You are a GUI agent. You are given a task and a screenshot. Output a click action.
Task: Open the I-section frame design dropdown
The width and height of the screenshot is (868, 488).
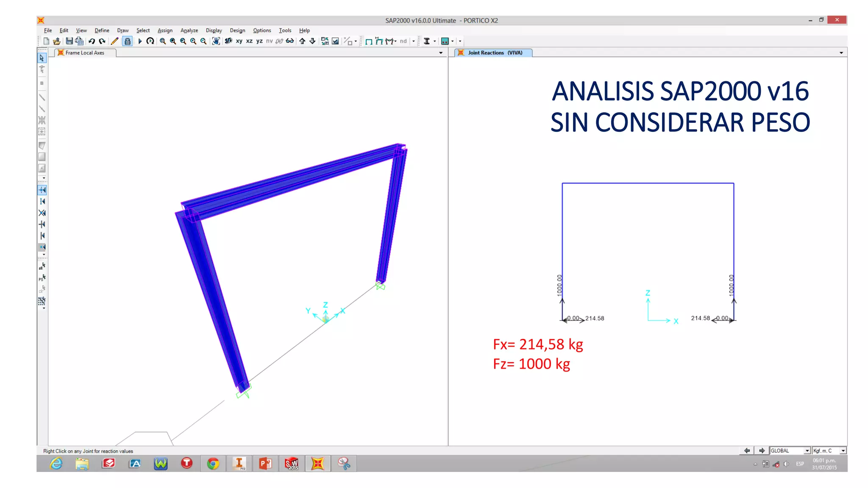pyautogui.click(x=434, y=41)
